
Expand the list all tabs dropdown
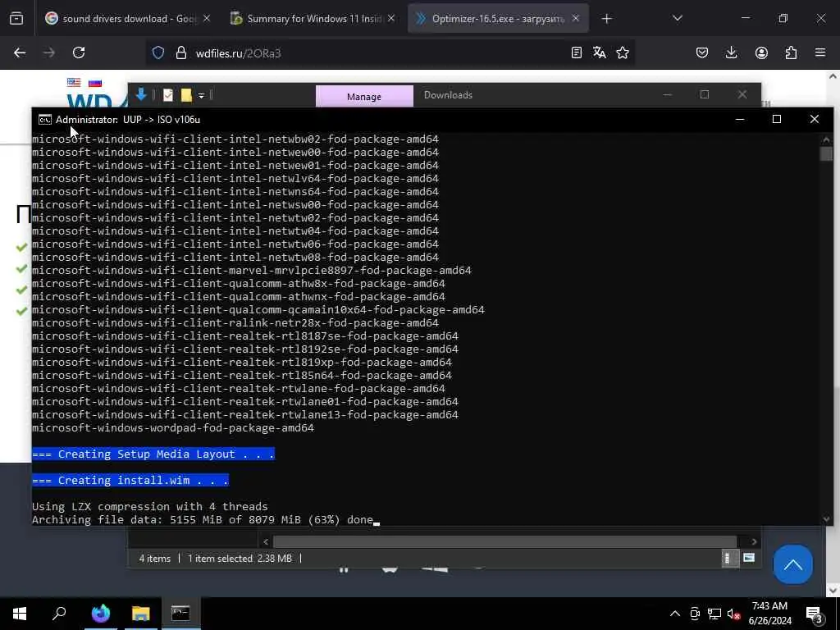click(677, 18)
